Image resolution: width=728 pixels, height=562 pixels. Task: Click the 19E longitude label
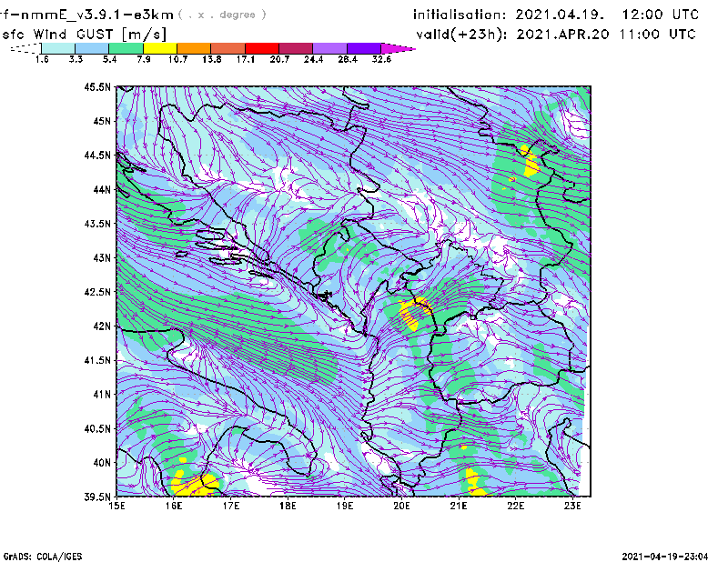(345, 506)
